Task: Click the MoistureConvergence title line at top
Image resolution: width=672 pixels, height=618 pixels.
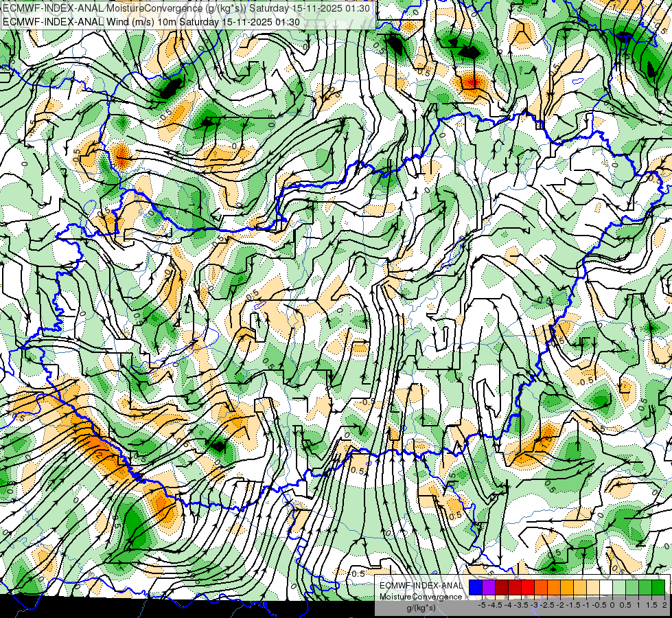Action: (x=186, y=8)
